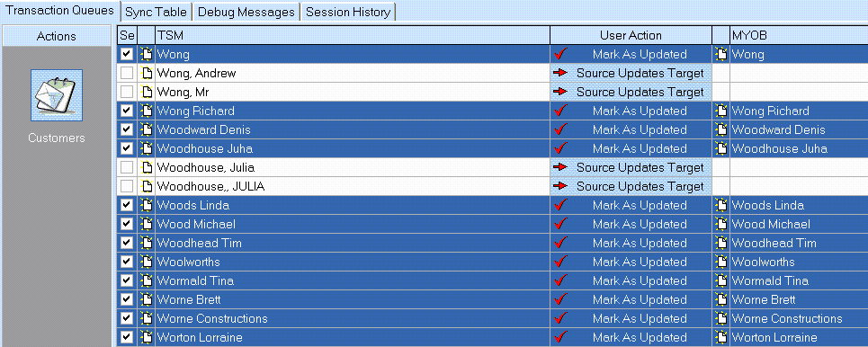
Task: Switch to the Transaction Queues tab
Action: tap(59, 11)
